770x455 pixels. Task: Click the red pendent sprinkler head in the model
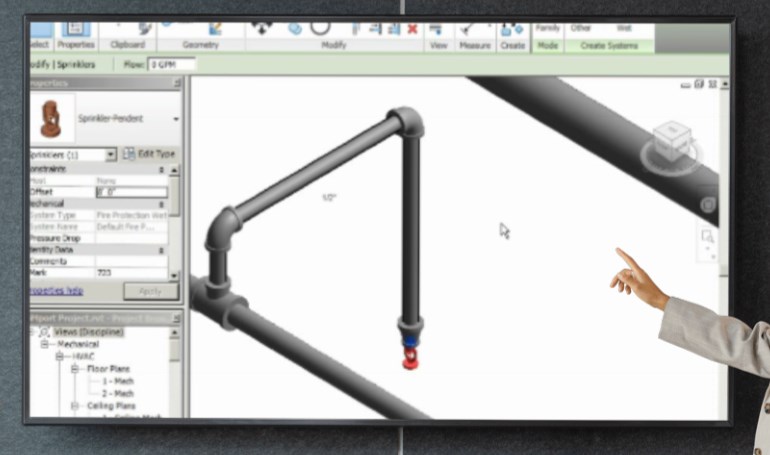(x=410, y=357)
